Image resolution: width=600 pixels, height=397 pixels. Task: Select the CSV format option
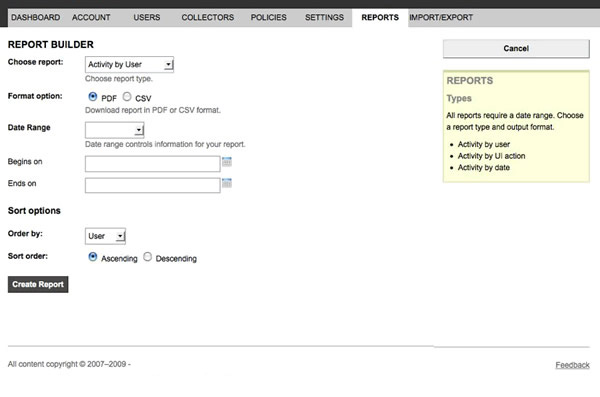(x=127, y=96)
